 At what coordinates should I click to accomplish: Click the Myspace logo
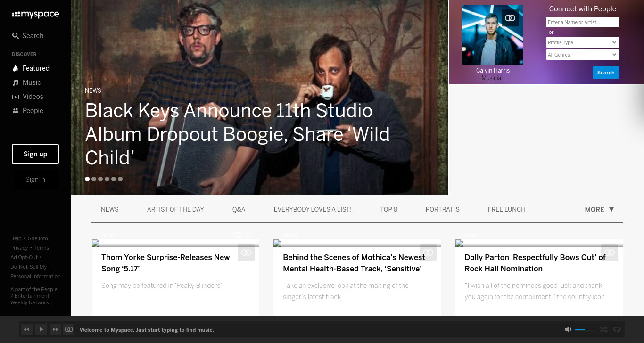click(35, 15)
